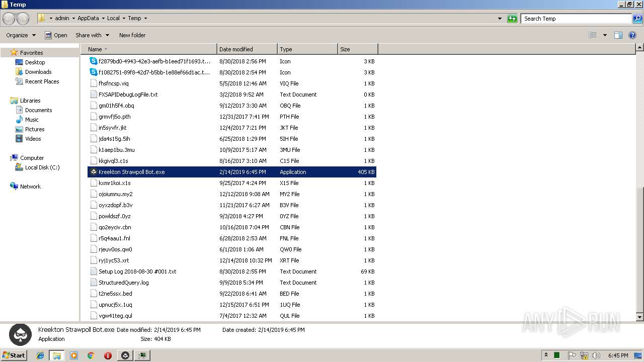Open Downloads in Favorites

tap(38, 72)
